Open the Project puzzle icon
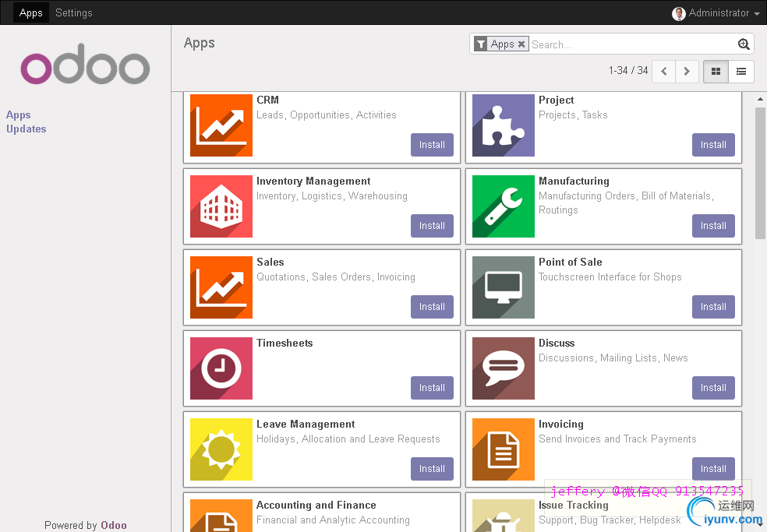Screen dimensions: 767x532 [504, 125]
